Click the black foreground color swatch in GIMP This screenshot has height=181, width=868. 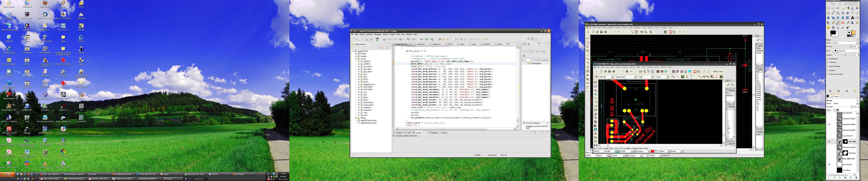pyautogui.click(x=833, y=32)
